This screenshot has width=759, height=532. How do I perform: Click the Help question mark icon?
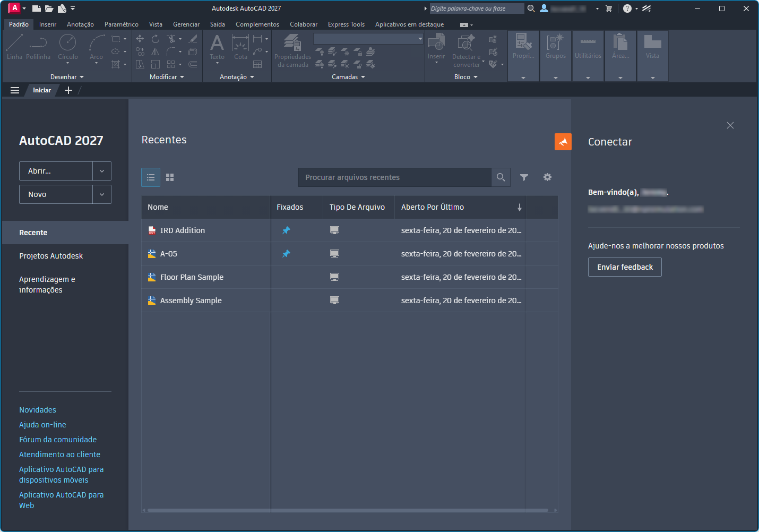(x=627, y=8)
